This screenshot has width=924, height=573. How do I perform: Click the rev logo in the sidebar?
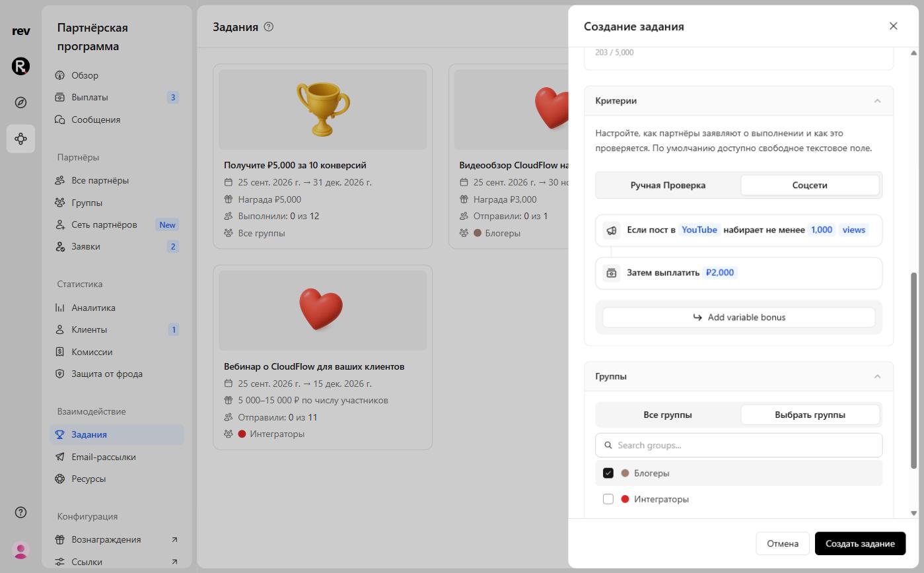point(20,31)
